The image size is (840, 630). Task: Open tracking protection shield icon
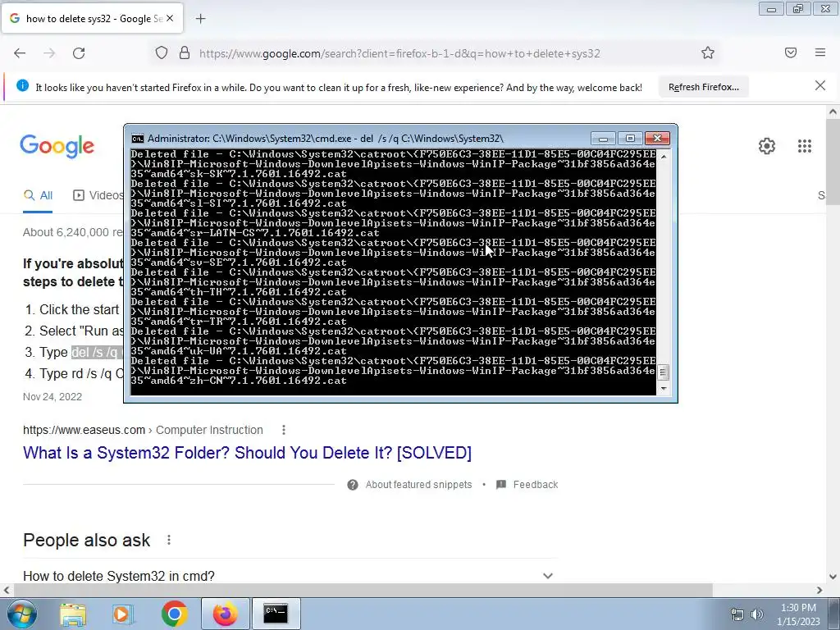pyautogui.click(x=162, y=53)
